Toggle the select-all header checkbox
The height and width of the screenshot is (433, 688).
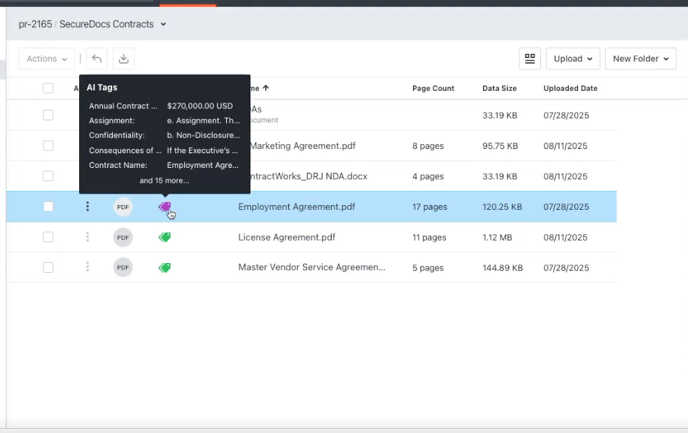(x=48, y=88)
